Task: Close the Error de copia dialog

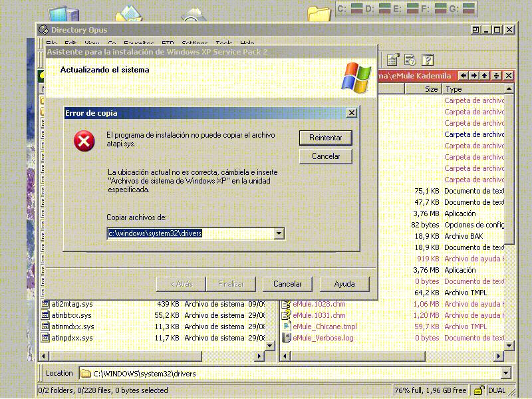Action: point(352,113)
